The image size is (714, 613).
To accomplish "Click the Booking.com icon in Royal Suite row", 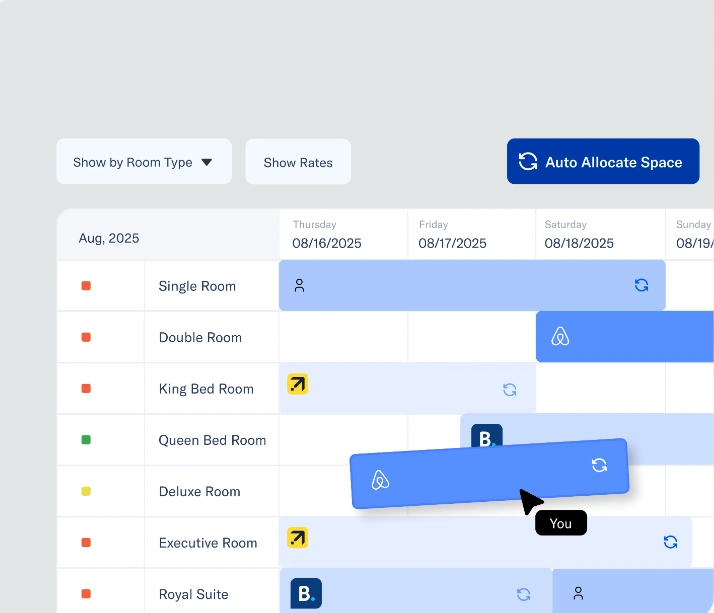I will click(306, 593).
